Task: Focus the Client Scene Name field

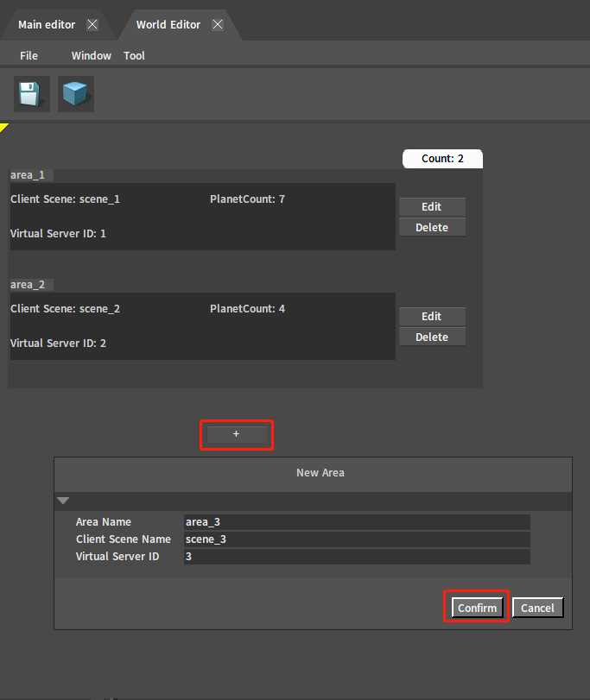Action: click(x=356, y=539)
